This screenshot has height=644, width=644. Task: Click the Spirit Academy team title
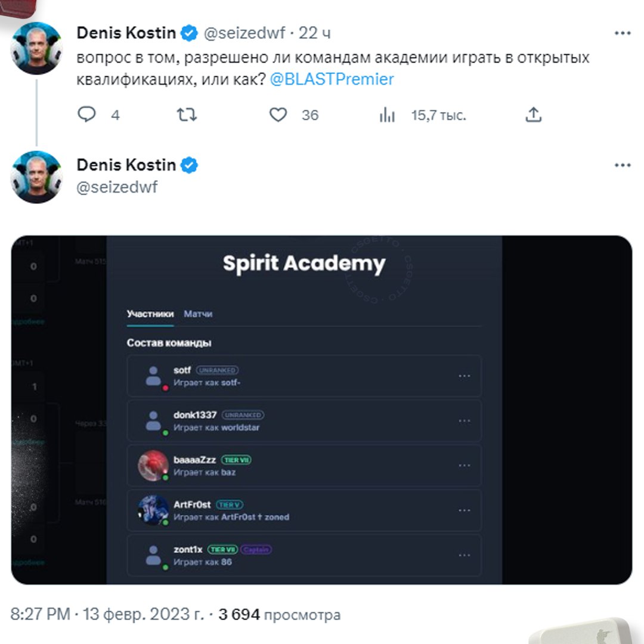pos(304,264)
